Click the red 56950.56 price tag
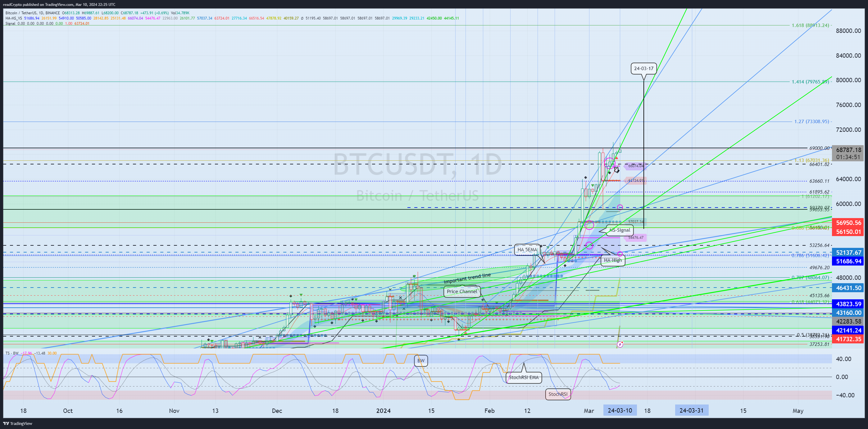868x429 pixels. (848, 223)
